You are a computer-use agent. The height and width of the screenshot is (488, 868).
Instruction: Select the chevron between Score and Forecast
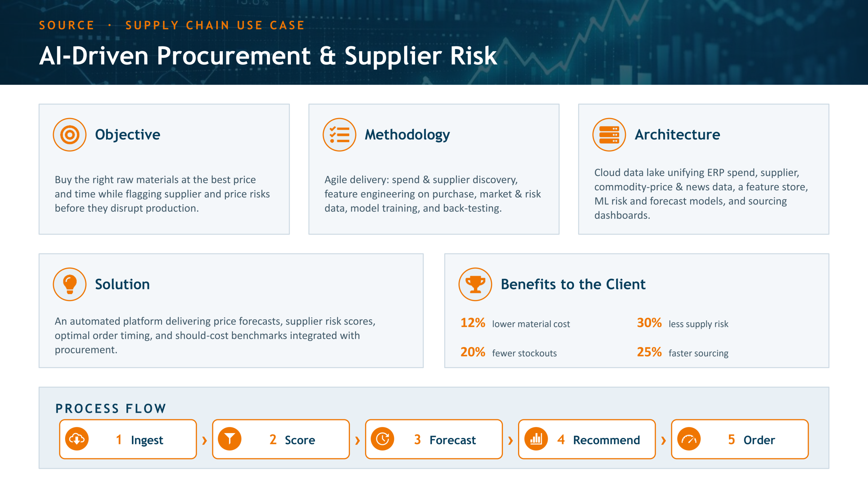[x=357, y=440]
